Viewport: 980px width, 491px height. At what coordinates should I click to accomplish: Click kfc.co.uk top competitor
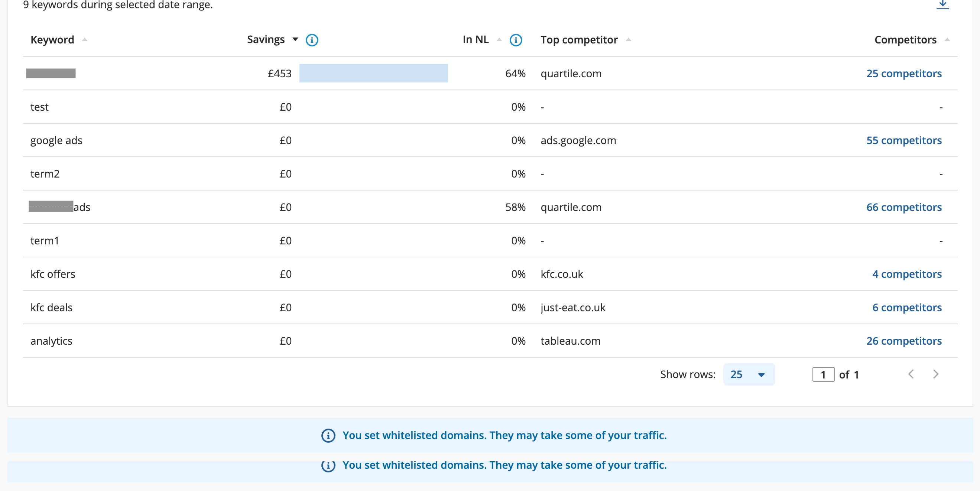562,274
